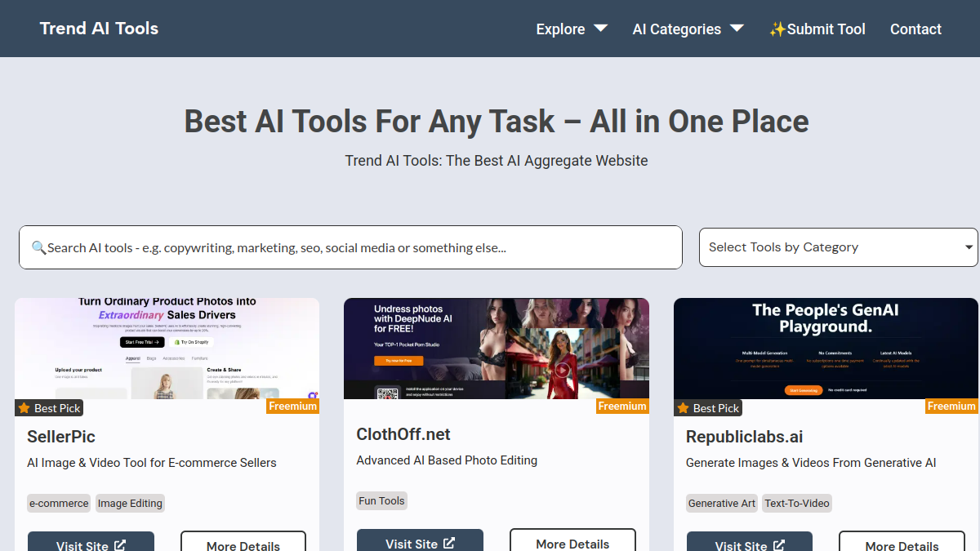Select the Text-To-Video tag

click(797, 503)
